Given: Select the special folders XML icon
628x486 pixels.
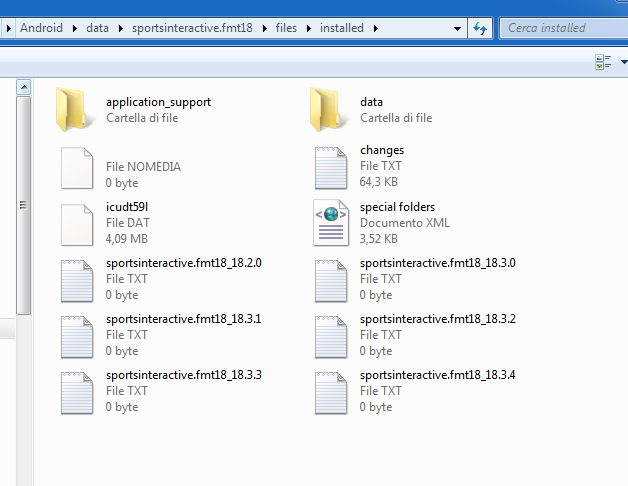Looking at the screenshot, I should [331, 223].
